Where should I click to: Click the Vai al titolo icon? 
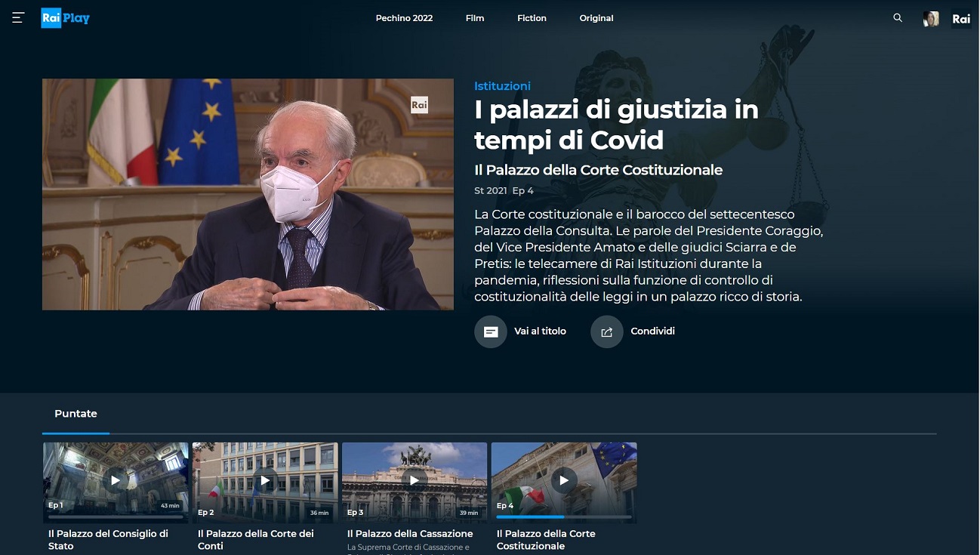pos(491,331)
